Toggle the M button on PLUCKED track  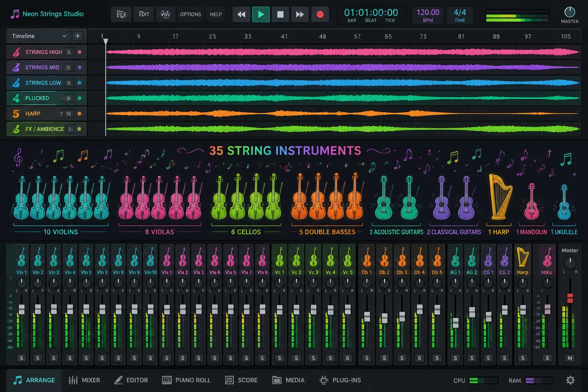point(68,98)
